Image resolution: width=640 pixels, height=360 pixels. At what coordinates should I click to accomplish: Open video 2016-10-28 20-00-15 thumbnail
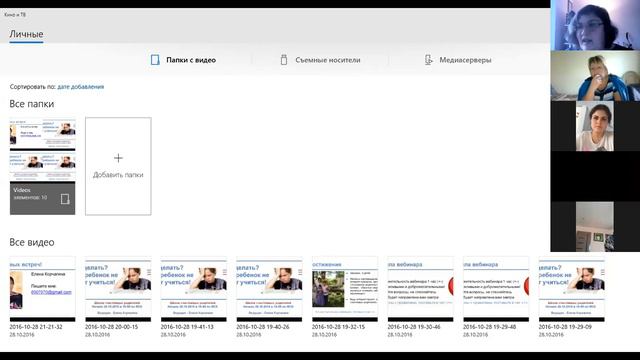click(118, 289)
